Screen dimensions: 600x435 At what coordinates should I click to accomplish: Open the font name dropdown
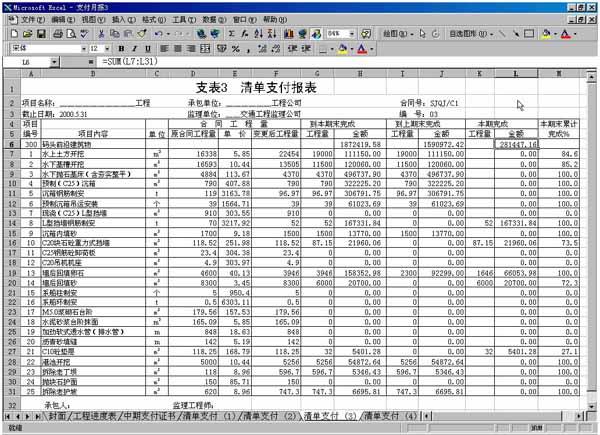(81, 48)
